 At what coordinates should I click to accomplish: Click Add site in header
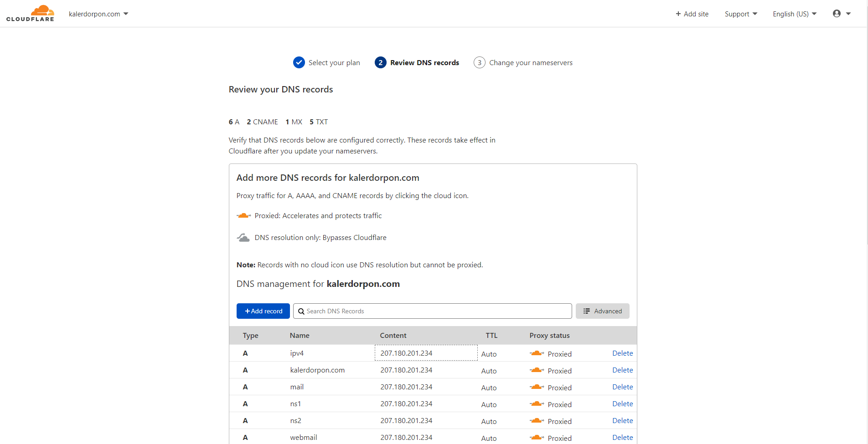click(692, 14)
